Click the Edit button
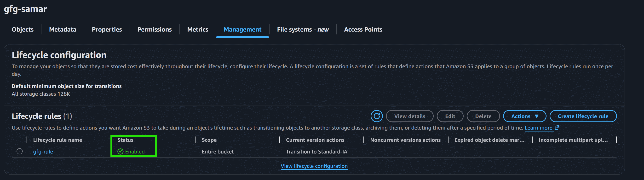Viewport: 644px width, 180px height. coord(450,116)
